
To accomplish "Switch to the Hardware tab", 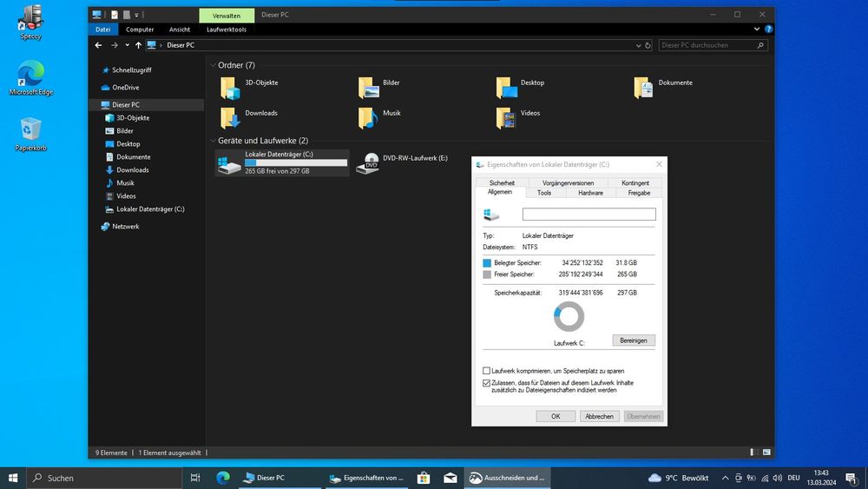I will coord(590,193).
